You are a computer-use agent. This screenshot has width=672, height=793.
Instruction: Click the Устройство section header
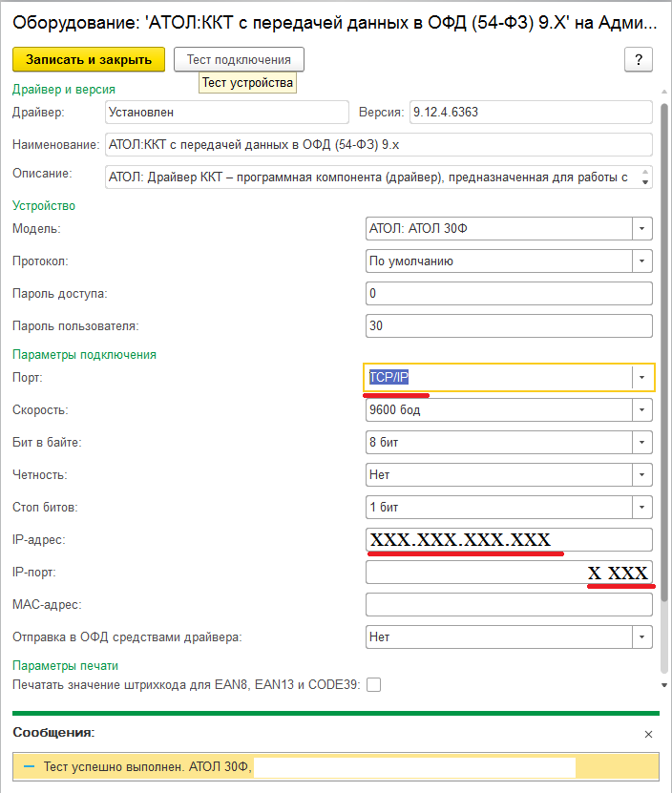44,206
